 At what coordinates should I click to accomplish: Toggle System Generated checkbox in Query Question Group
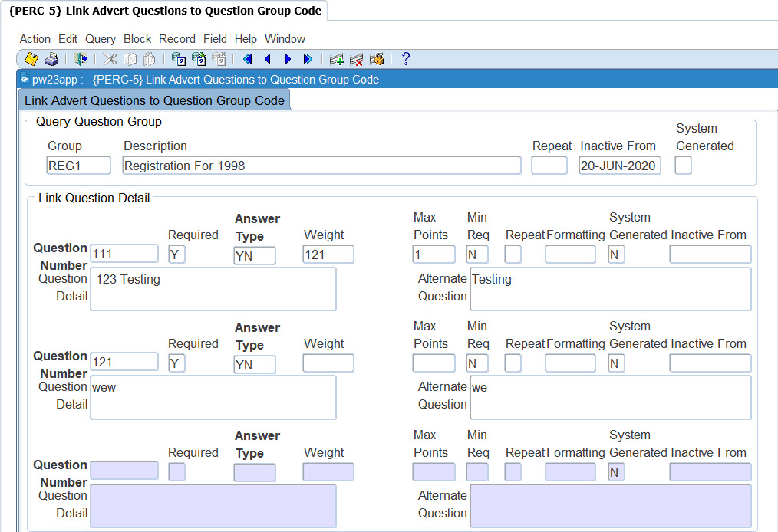(x=683, y=166)
